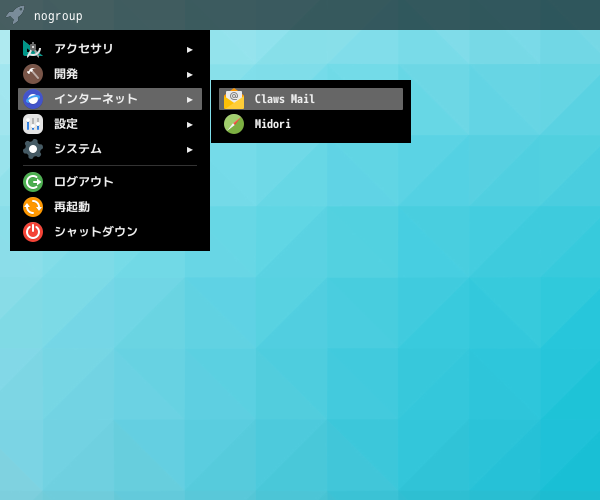Viewport: 600px width, 500px height.
Task: Choose ログアウト from the menu
Action: tap(110, 182)
